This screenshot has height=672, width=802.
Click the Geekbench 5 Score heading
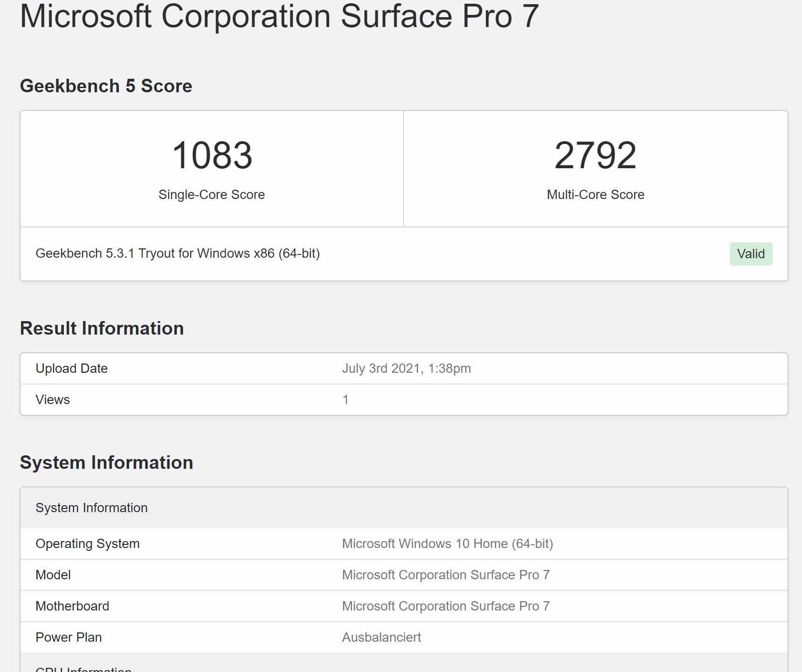(106, 86)
